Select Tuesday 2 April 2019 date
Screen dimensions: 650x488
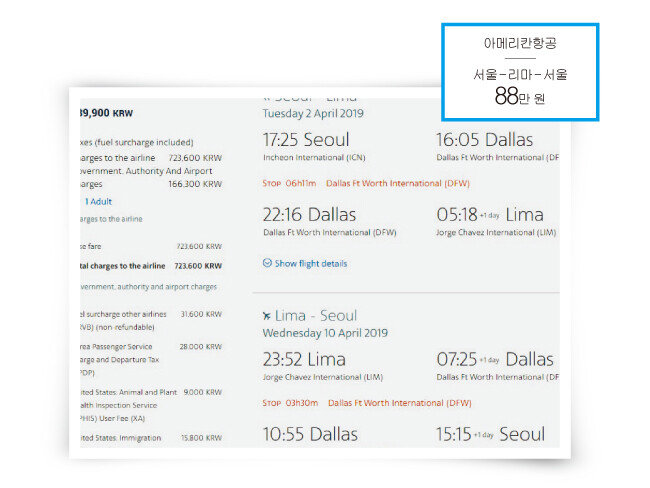point(313,113)
